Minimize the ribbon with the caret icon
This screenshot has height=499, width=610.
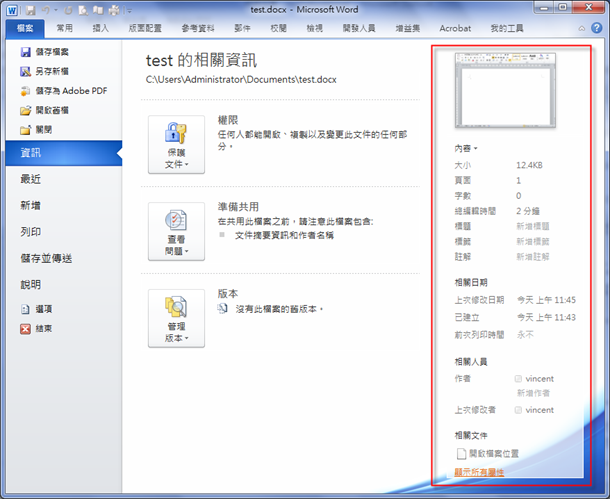pos(582,28)
